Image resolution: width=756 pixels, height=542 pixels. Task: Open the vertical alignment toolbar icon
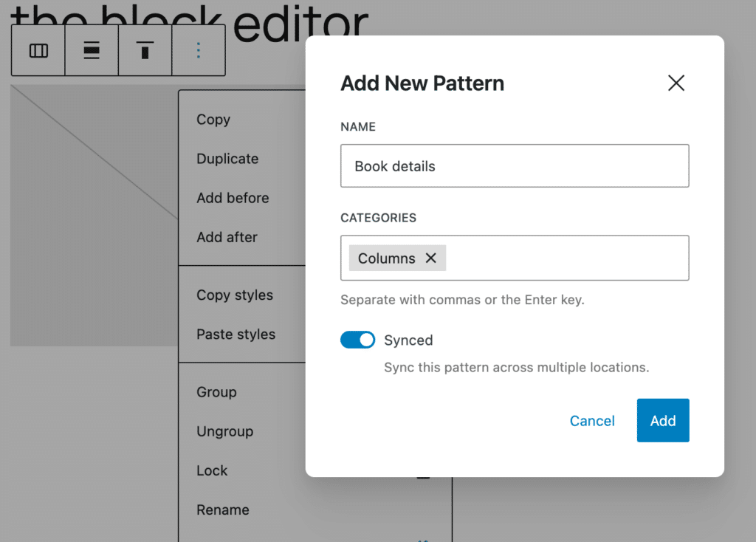[91, 50]
